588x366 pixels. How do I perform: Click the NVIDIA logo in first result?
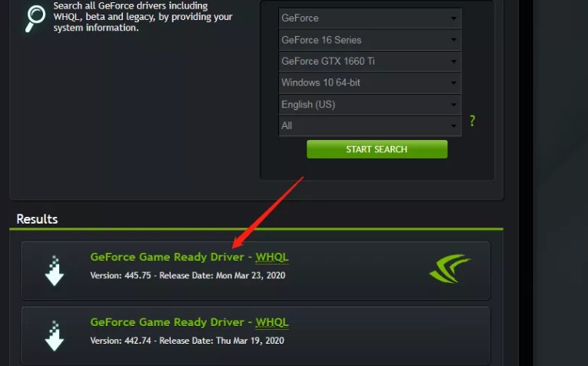coord(450,268)
